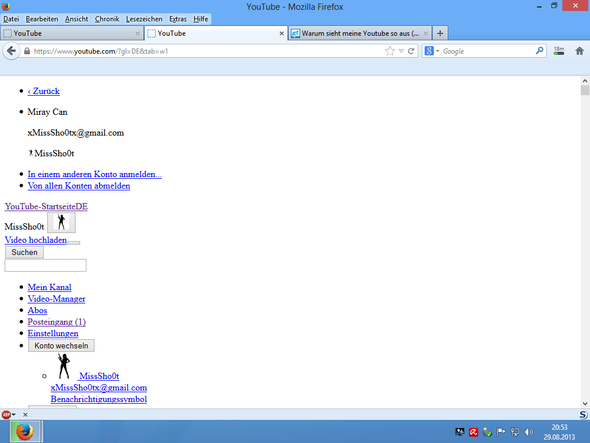590x443 pixels.
Task: Click the page scrollbar up arrow
Action: [585, 81]
